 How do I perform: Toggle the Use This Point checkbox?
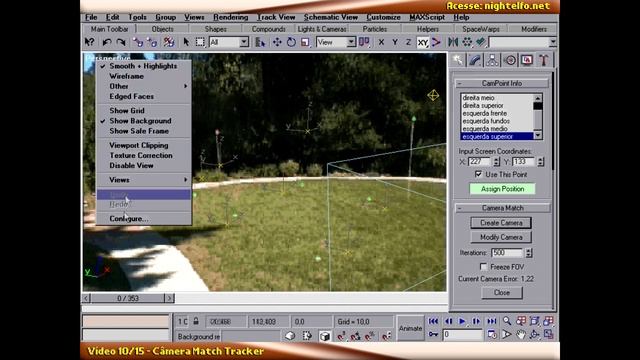coord(478,174)
